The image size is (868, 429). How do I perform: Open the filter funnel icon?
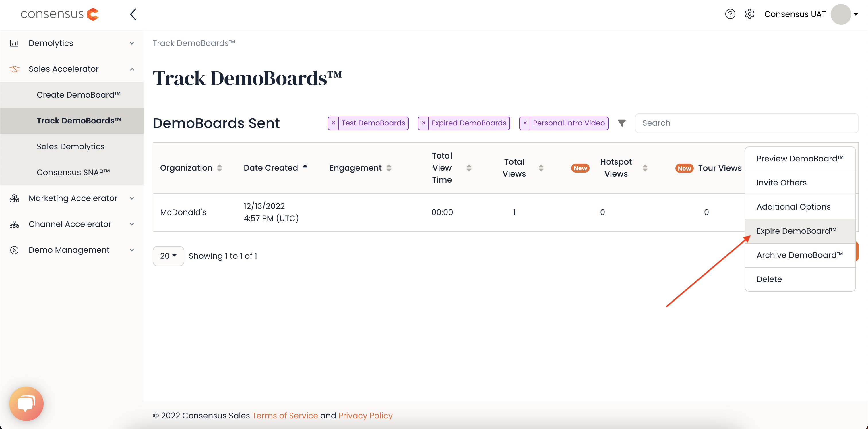[x=621, y=123]
